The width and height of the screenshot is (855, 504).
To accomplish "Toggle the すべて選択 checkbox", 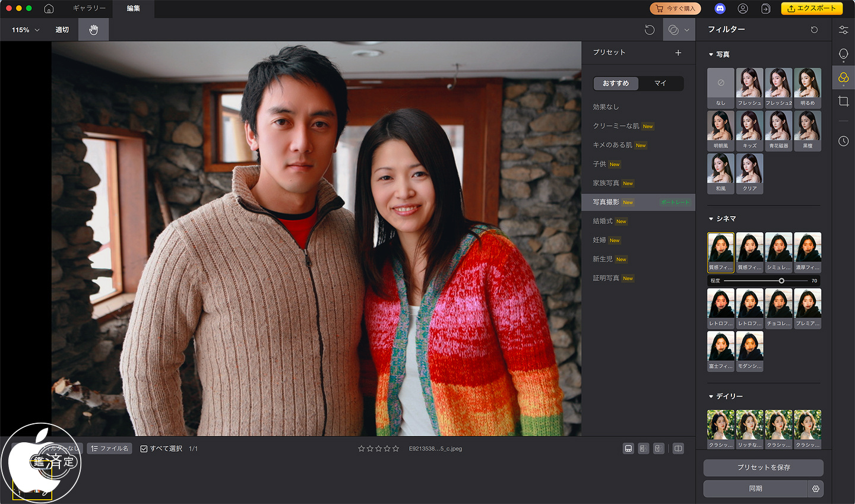I will tap(144, 449).
